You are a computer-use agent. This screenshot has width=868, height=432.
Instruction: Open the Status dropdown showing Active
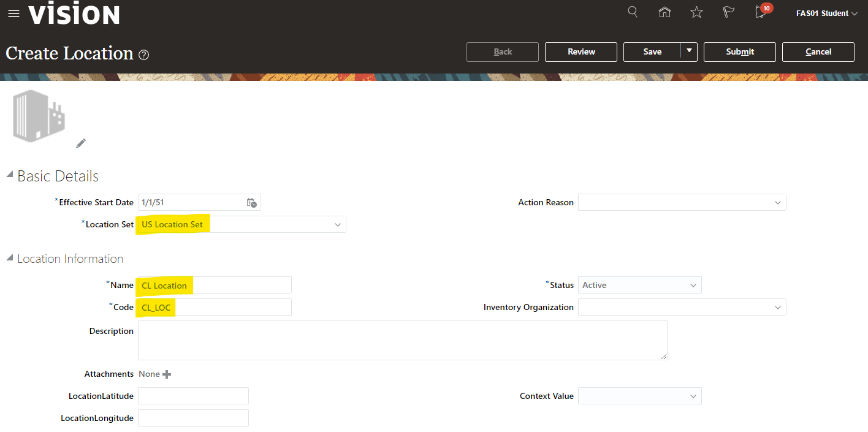click(693, 286)
